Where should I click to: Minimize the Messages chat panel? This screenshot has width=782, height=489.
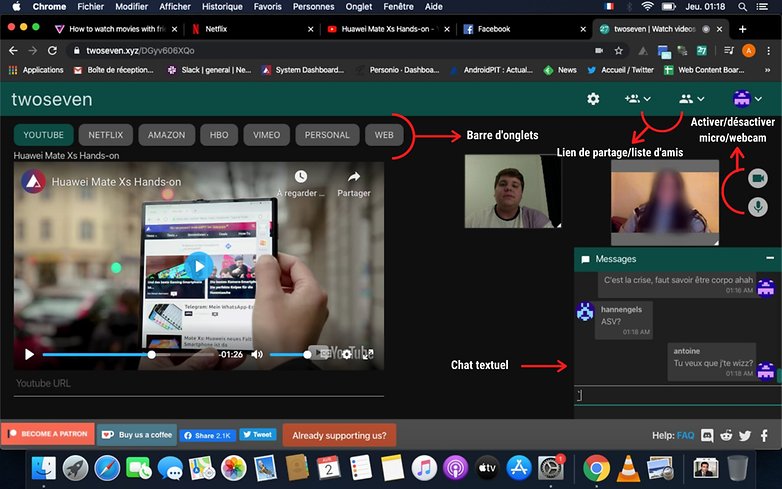point(770,258)
